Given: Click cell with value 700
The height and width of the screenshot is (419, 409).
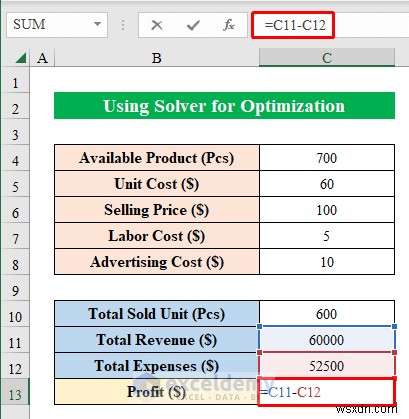Looking at the screenshot, I should [327, 158].
